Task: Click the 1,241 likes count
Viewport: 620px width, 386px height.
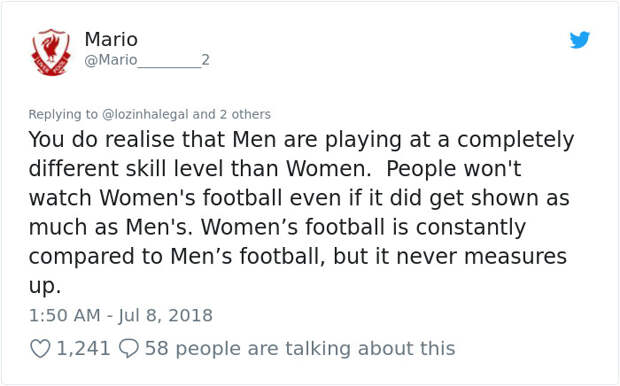Action: 83,348
